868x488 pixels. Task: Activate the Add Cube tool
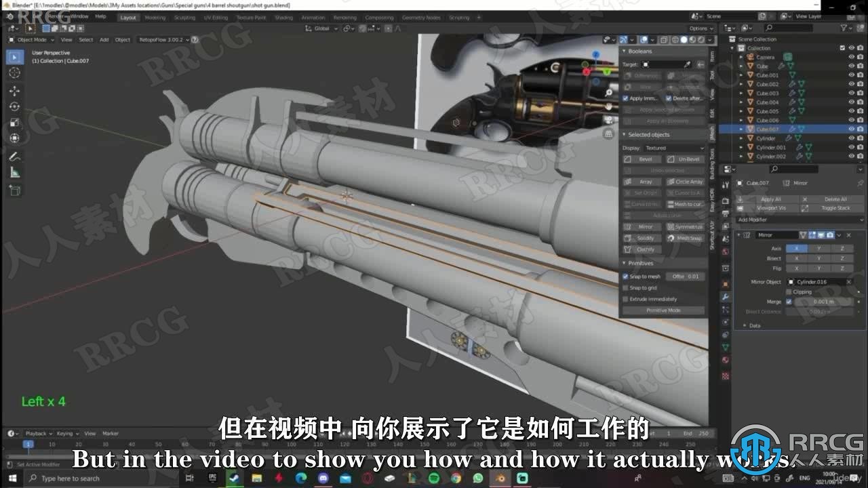click(15, 190)
